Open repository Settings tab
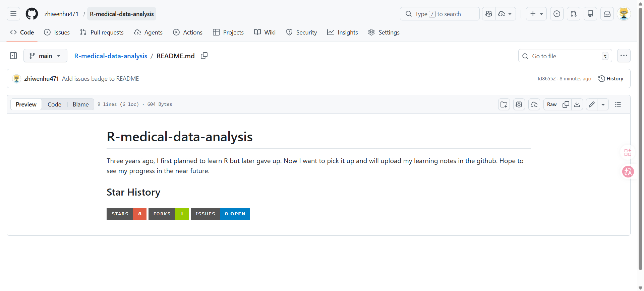This screenshot has width=644, height=291. point(384,32)
